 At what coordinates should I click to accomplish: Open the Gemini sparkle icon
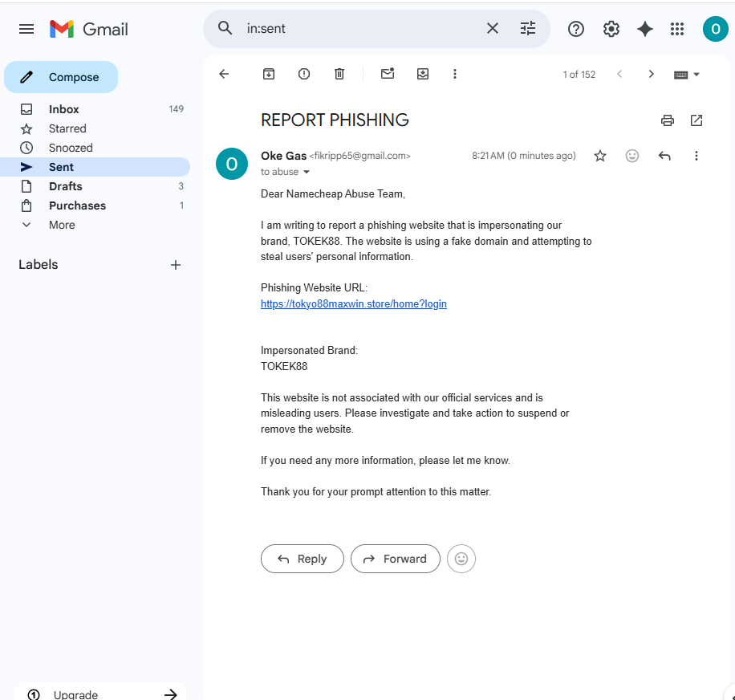(x=644, y=29)
